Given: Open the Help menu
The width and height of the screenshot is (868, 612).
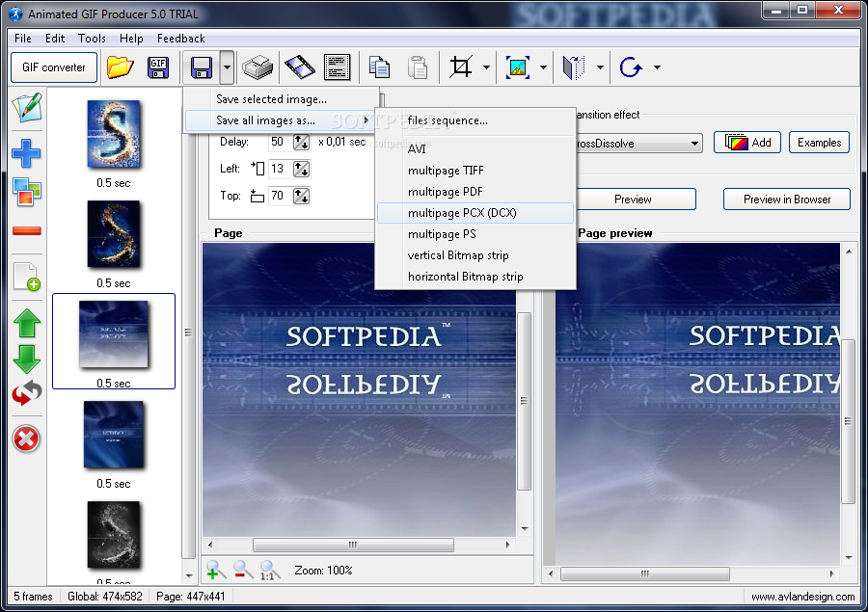Looking at the screenshot, I should (x=131, y=39).
